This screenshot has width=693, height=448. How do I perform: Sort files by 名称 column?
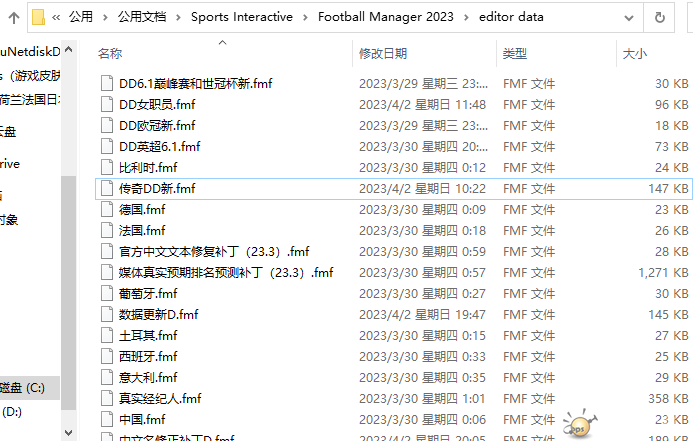click(x=110, y=53)
